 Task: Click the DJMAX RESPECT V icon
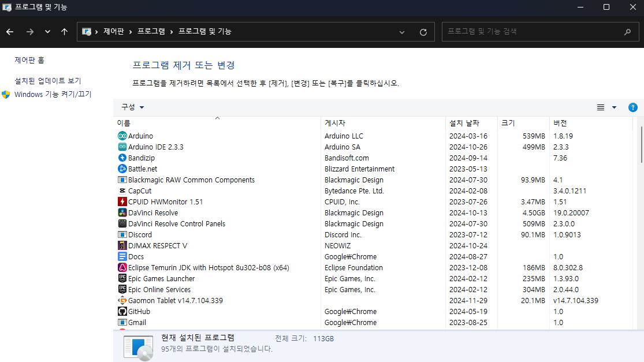pyautogui.click(x=122, y=246)
